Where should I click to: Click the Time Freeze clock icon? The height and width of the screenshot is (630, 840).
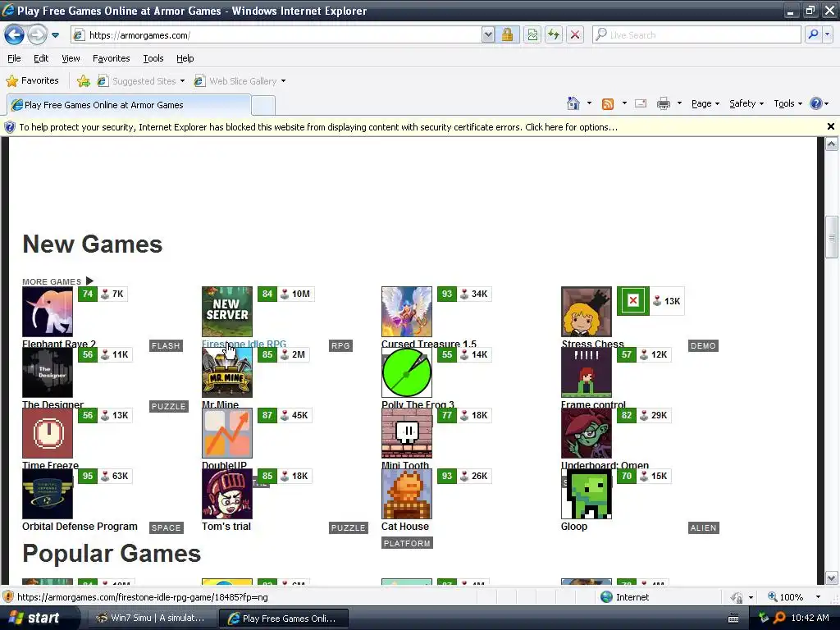[48, 433]
